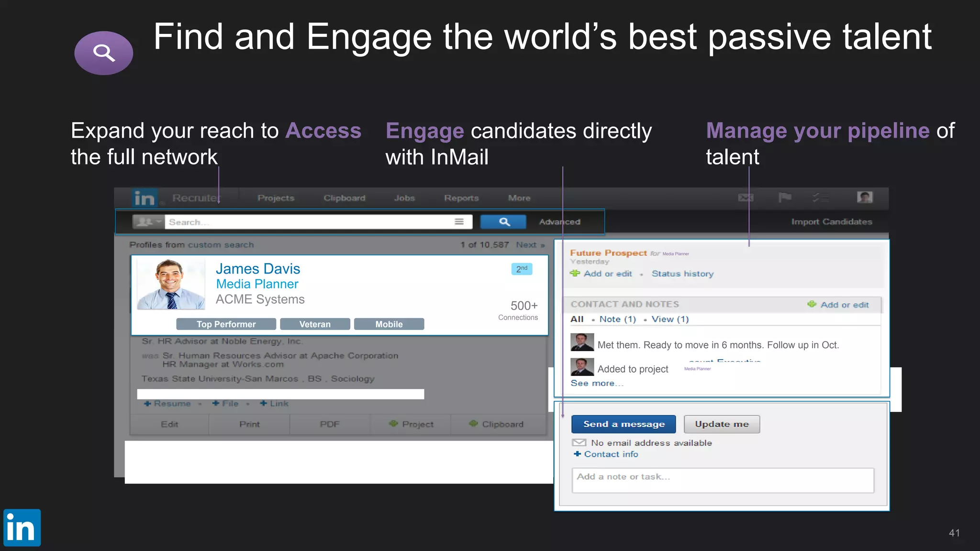The height and width of the screenshot is (551, 980).
Task: Open the Jobs menu
Action: pos(404,198)
